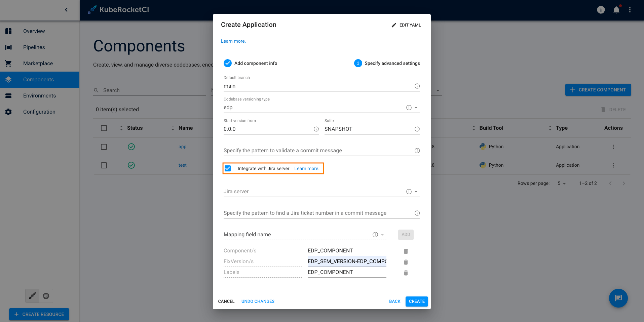Open the Learn more link beside Jira integration
Viewport: 644px width, 322px height.
click(307, 168)
